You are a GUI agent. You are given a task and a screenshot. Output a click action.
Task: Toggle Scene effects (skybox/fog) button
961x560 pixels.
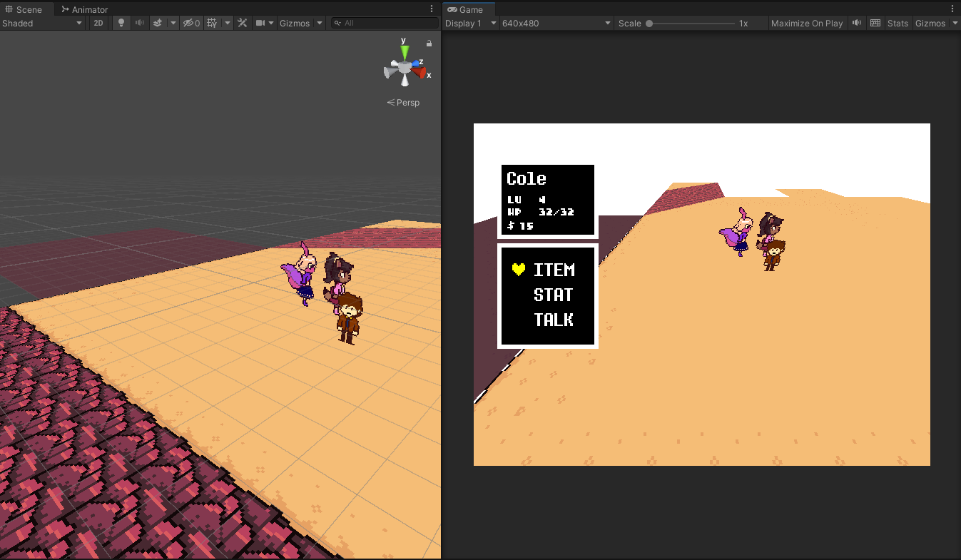(x=158, y=23)
